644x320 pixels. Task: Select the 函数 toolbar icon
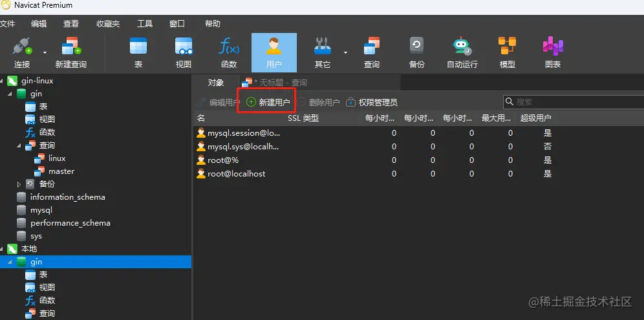[229, 52]
